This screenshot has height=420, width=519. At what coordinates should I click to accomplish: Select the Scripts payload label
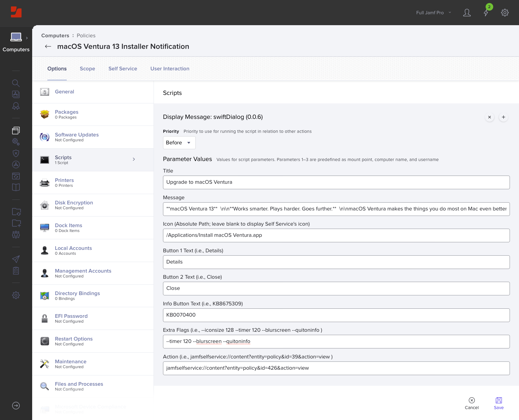[x=63, y=157]
